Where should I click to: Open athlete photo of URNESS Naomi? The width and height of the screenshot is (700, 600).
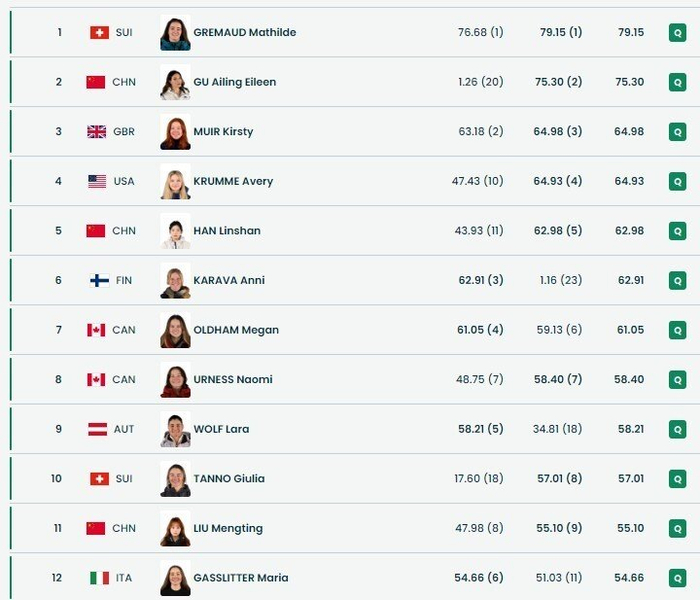click(175, 380)
